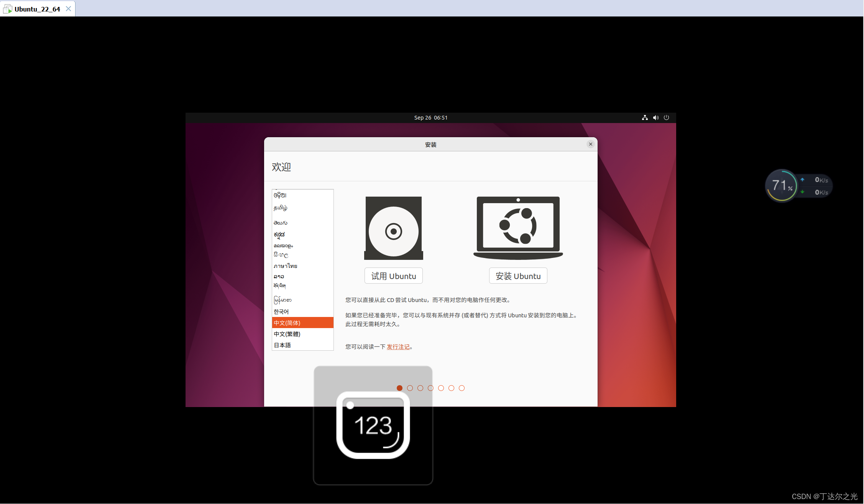This screenshot has height=504, width=864.
Task: Select 中文(繁體) in the language list
Action: coord(302,334)
